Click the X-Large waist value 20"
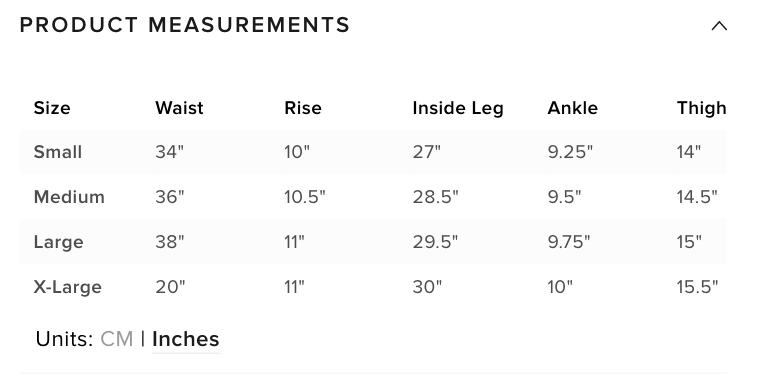The width and height of the screenshot is (772, 378). tap(170, 286)
